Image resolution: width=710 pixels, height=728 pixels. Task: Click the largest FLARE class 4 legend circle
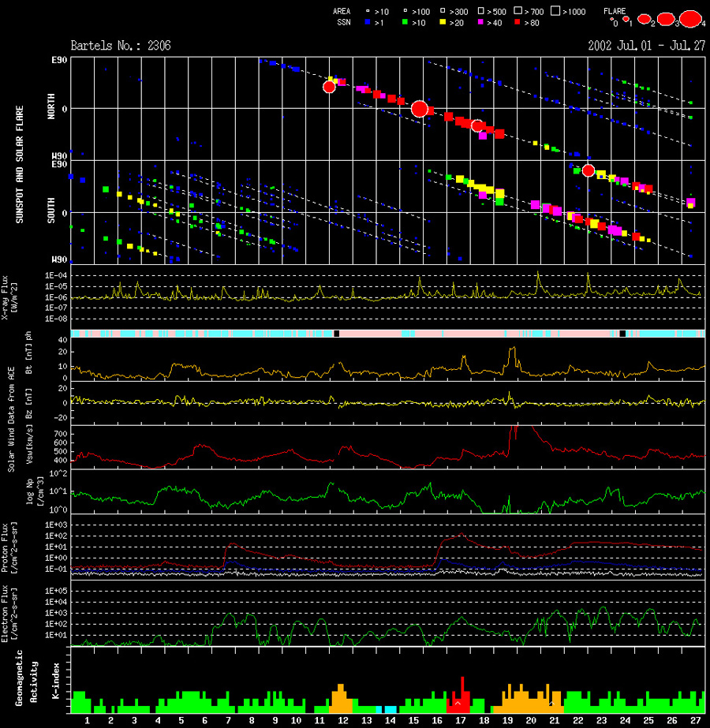pyautogui.click(x=691, y=19)
